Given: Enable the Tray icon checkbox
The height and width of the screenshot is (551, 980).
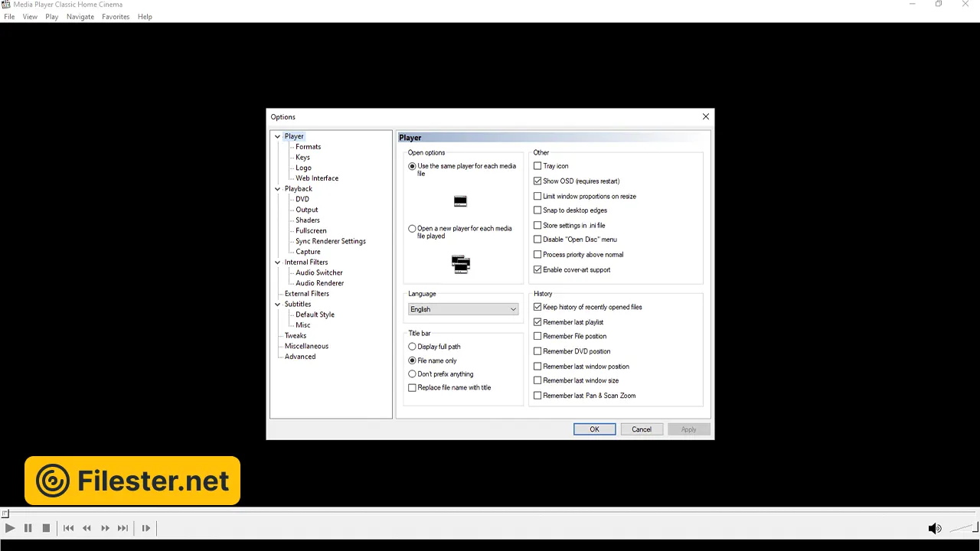Looking at the screenshot, I should (537, 166).
